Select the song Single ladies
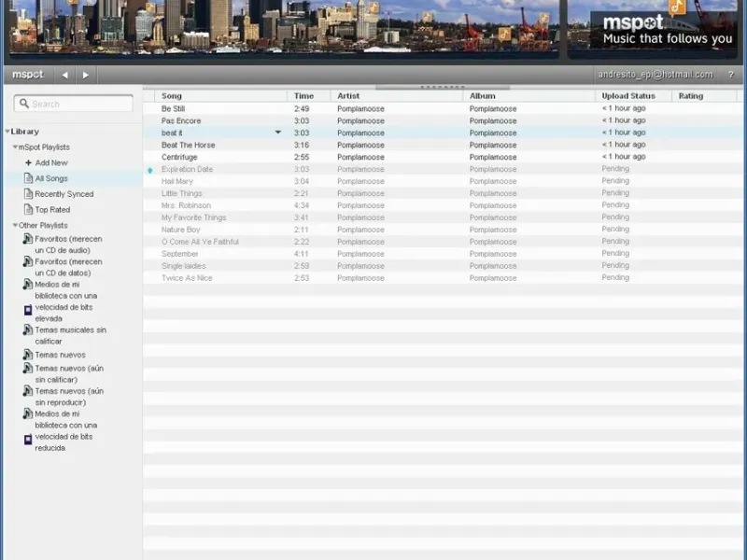747x560 pixels. click(183, 266)
